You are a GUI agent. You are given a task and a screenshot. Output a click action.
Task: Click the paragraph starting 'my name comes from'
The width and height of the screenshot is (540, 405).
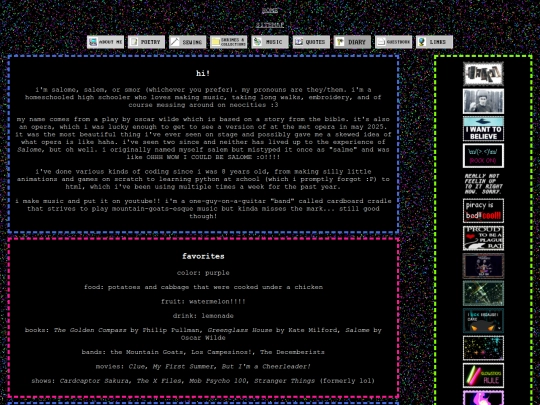[203, 138]
